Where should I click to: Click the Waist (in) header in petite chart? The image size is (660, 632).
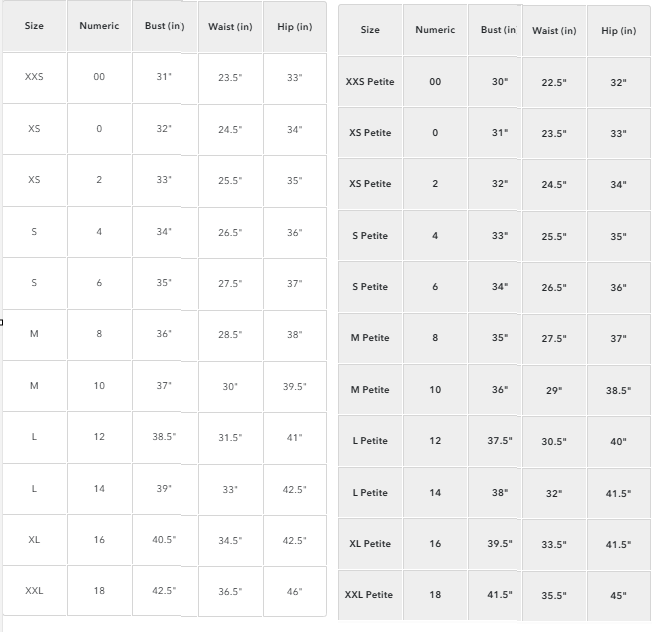(x=554, y=30)
